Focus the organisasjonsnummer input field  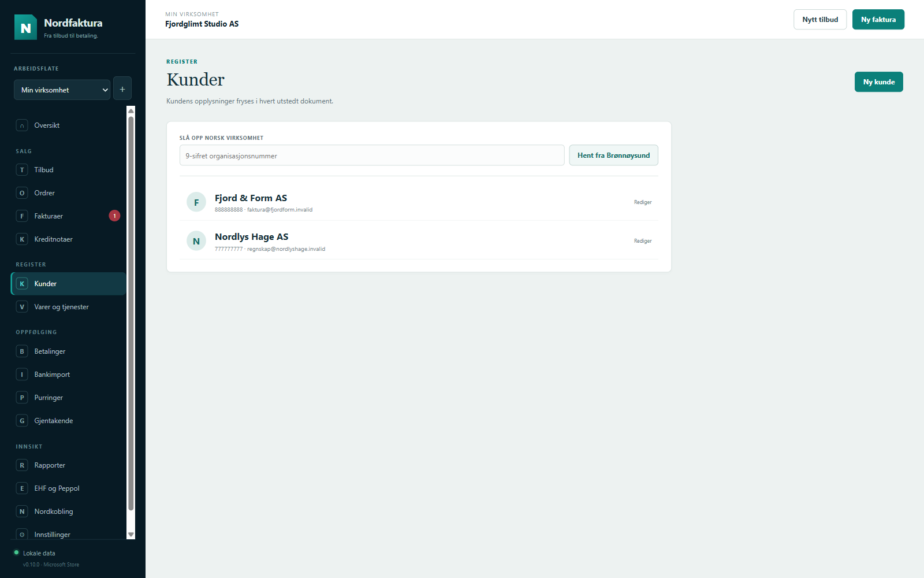(372, 155)
